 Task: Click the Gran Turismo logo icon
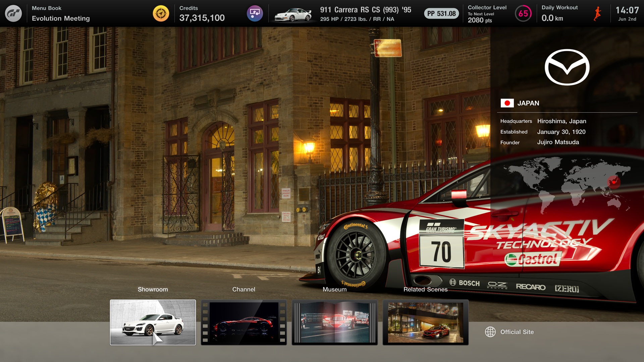(13, 13)
